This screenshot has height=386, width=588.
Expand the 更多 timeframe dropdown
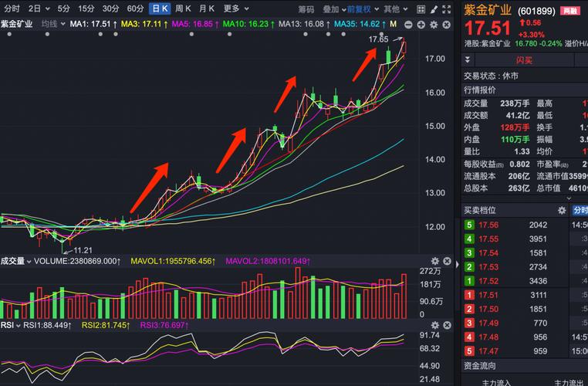[235, 9]
